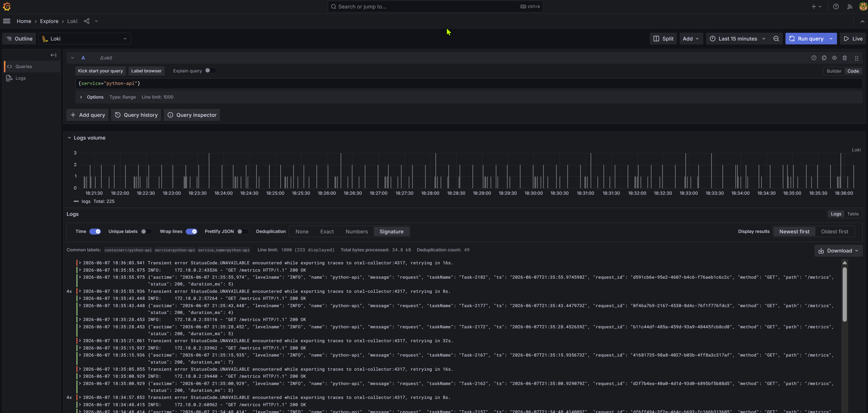Enable the Unique labels switch
Viewport: 868px width, 413px height.
click(x=146, y=232)
